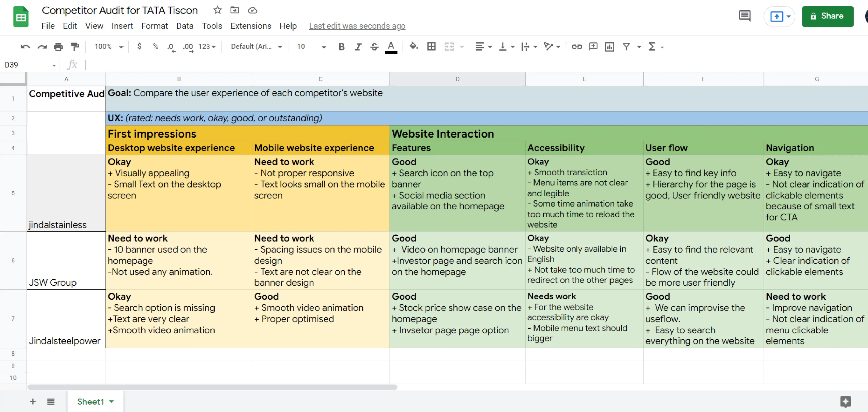
Task: Open the number format 123 dropdown
Action: point(207,46)
